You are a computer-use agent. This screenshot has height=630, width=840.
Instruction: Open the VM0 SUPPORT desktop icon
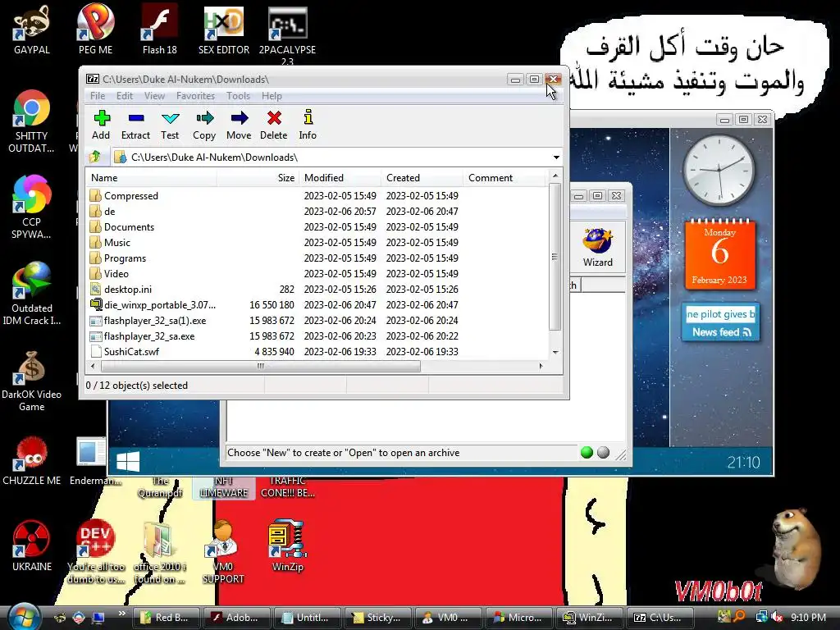223,552
